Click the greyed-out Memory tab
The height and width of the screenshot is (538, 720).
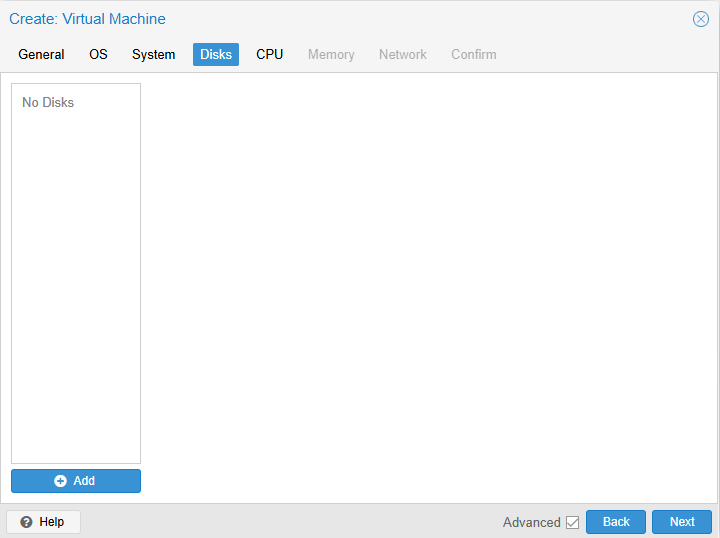(331, 55)
